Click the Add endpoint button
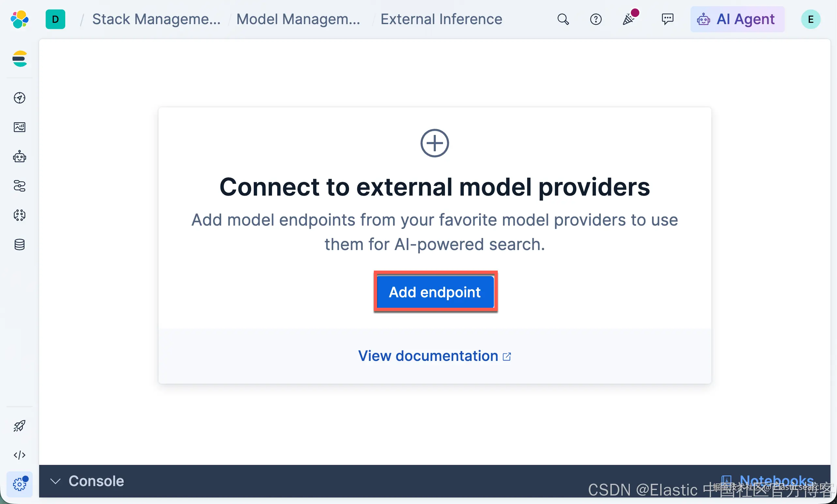The width and height of the screenshot is (837, 504). coord(435,292)
